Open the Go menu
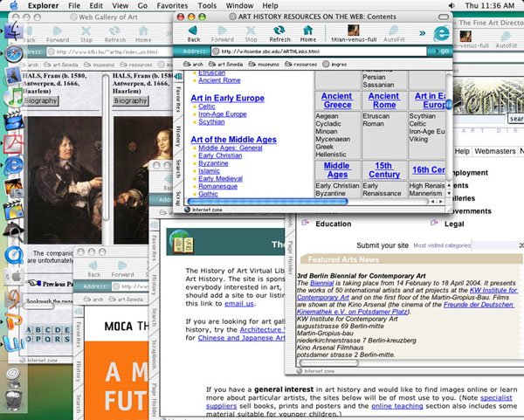This screenshot has height=420, width=524. tap(142, 6)
